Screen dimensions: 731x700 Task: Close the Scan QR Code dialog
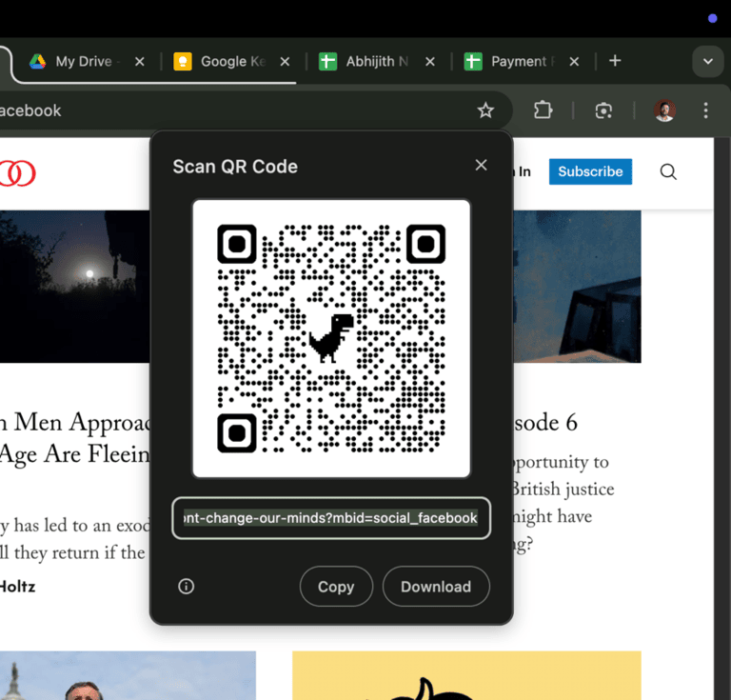click(x=481, y=165)
